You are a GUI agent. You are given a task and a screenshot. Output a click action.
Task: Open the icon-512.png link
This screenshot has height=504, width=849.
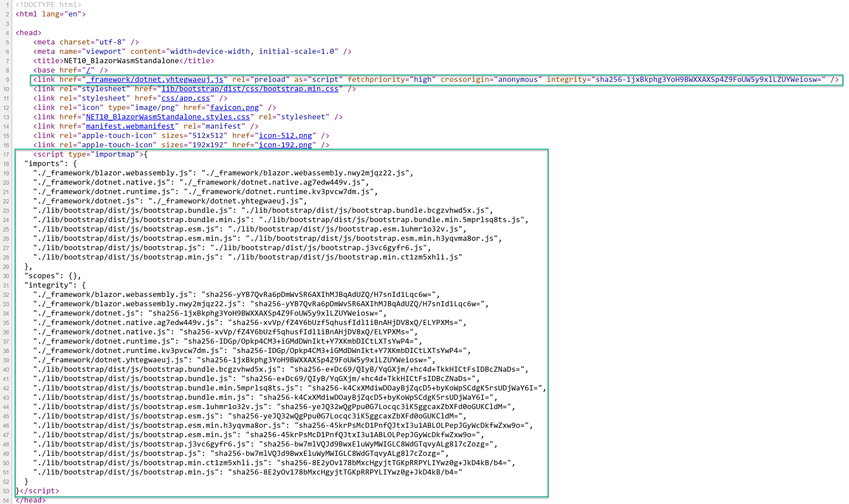click(285, 135)
